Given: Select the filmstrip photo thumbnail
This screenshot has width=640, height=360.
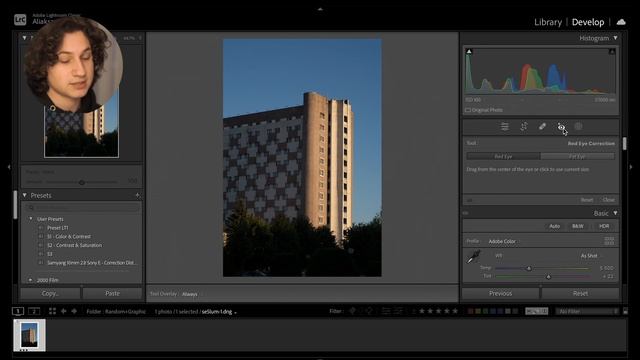Looking at the screenshot, I should coord(29,335).
